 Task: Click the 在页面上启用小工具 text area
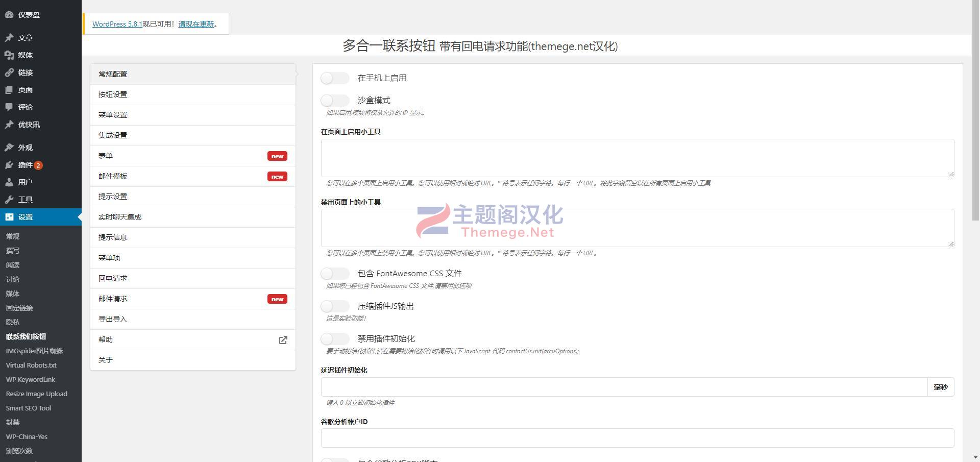(x=638, y=158)
